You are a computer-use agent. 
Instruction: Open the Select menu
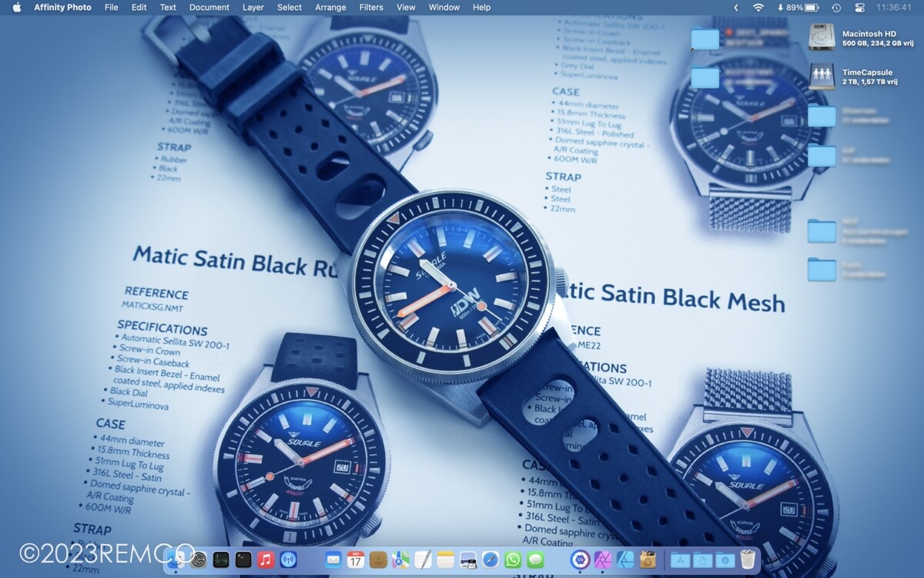click(290, 7)
